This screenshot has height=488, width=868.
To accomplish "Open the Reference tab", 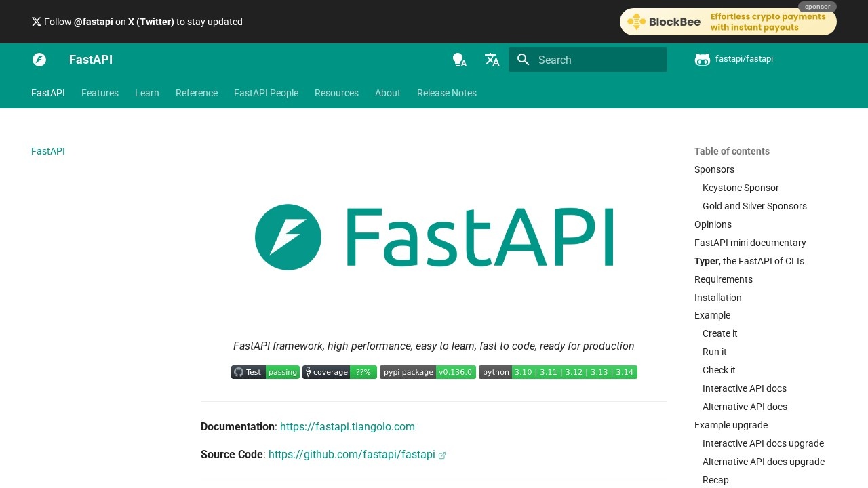I will click(x=197, y=93).
